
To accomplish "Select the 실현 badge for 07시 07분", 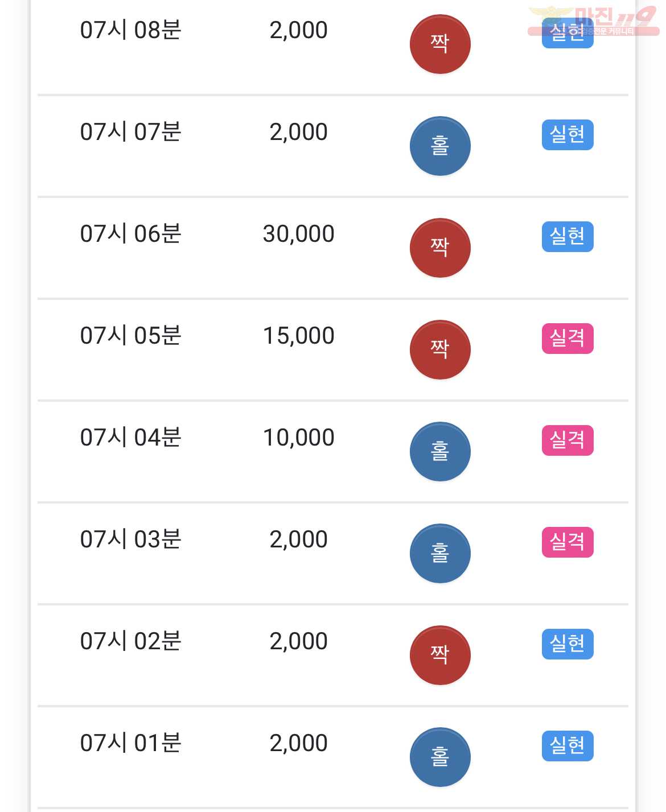I will coord(568,135).
